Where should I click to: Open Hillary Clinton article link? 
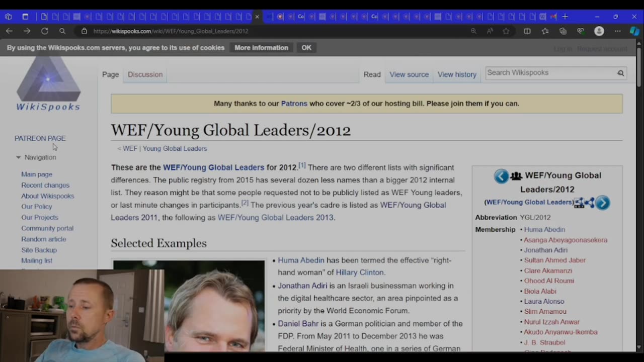coord(359,273)
